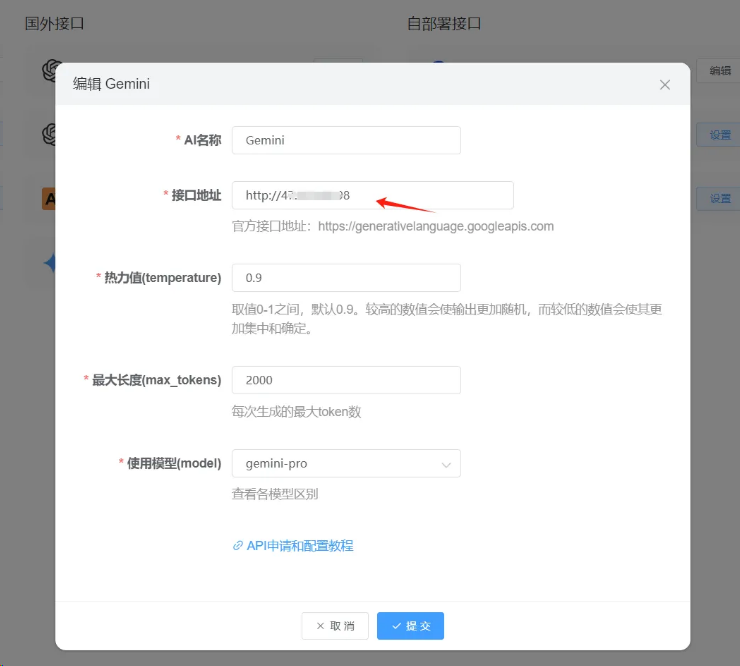Click the max_tokens field showing 2000

(x=346, y=380)
